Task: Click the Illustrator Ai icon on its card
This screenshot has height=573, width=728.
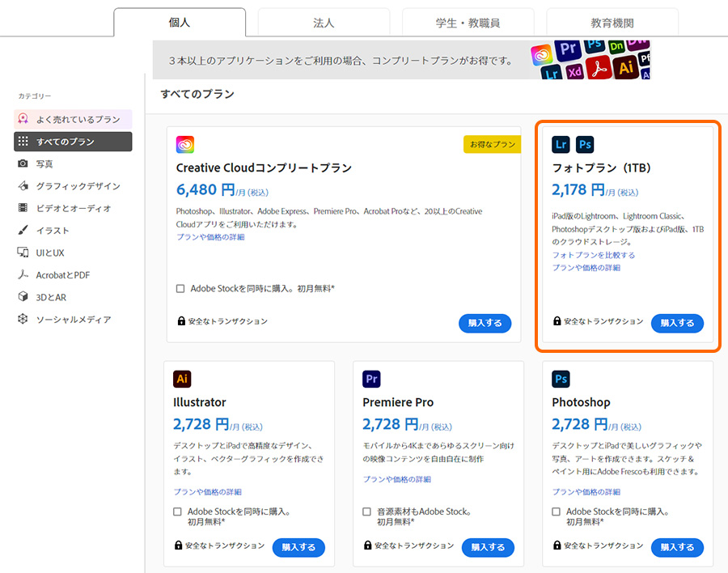Action: (182, 379)
